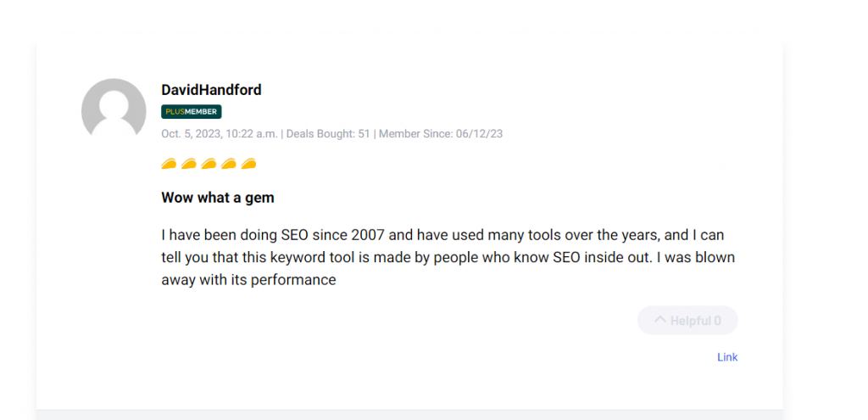The image size is (868, 420).
Task: Click the Plus Member badge
Action: pyautogui.click(x=192, y=111)
